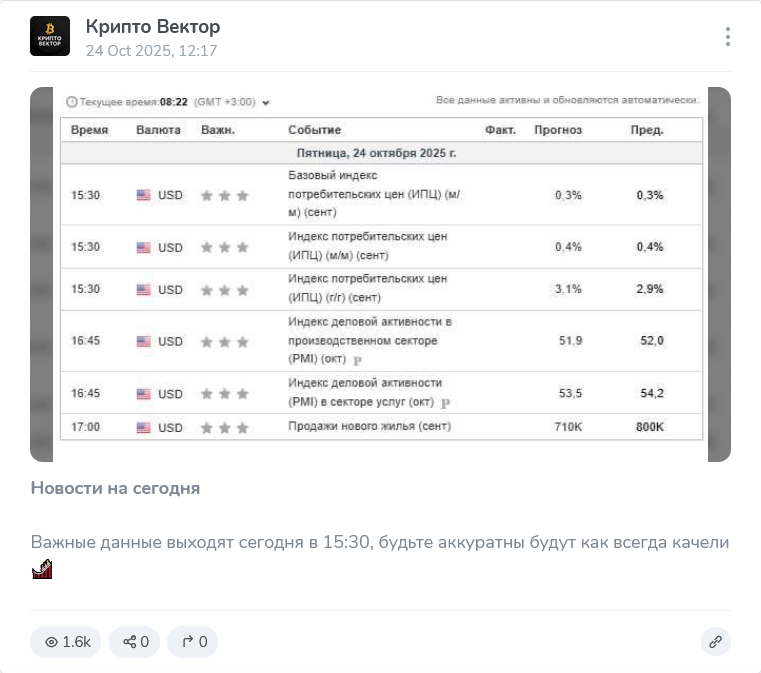This screenshot has width=761, height=673.
Task: Open the three-dot post options menu
Action: (728, 37)
